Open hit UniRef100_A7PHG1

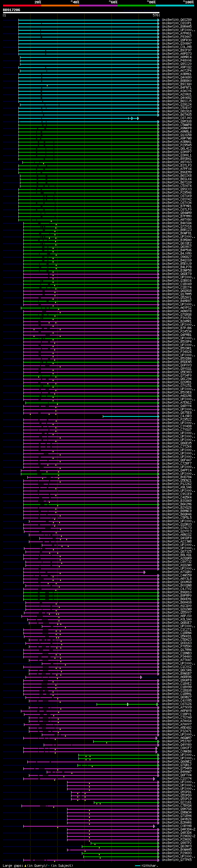[177, 33]
